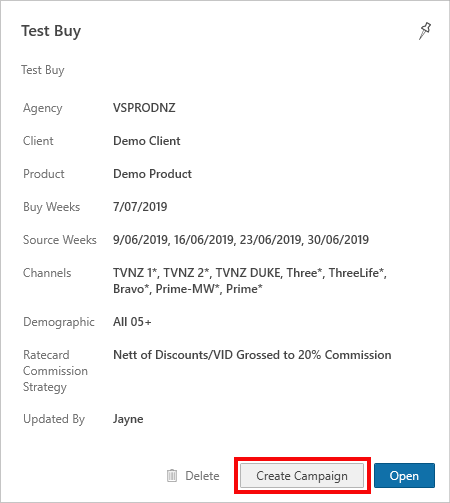Viewport: 450px width, 503px height.
Task: Select the All 05+ demographic value
Action: (x=132, y=322)
